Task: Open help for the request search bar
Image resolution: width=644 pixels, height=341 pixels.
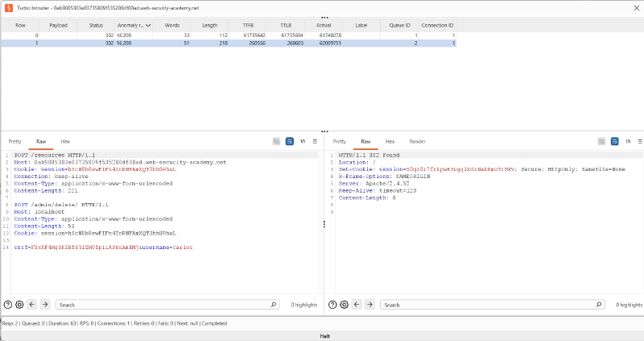Action: tap(8, 305)
